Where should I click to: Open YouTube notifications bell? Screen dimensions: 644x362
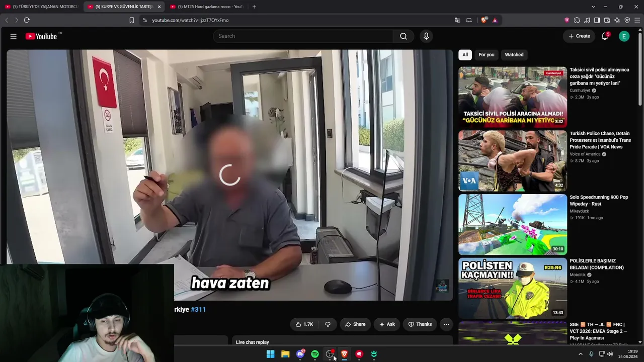point(605,36)
